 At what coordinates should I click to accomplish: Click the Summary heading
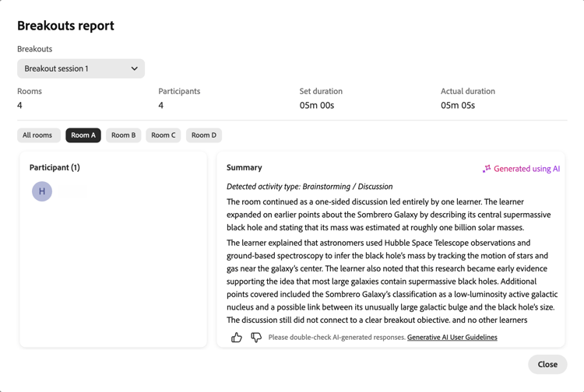tap(245, 168)
